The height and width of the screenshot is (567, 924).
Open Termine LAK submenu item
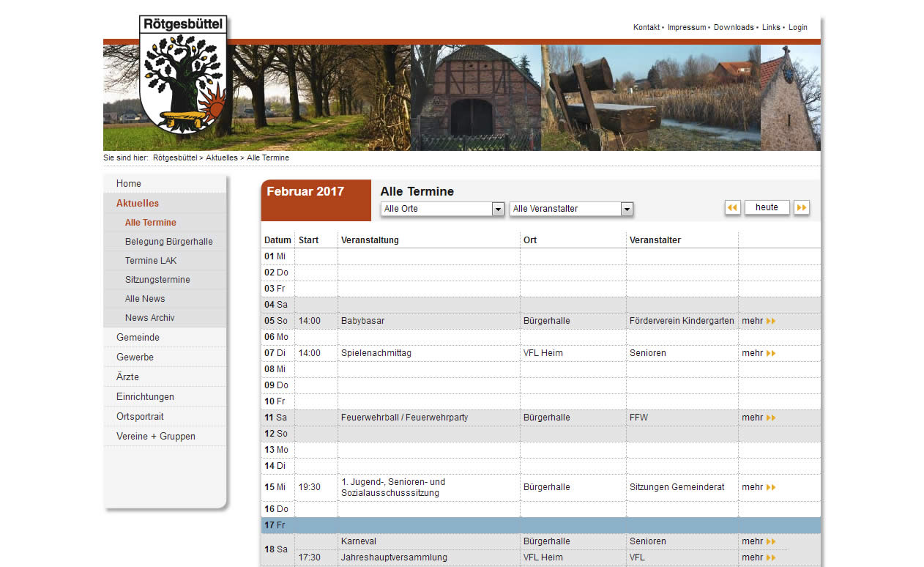pyautogui.click(x=165, y=260)
